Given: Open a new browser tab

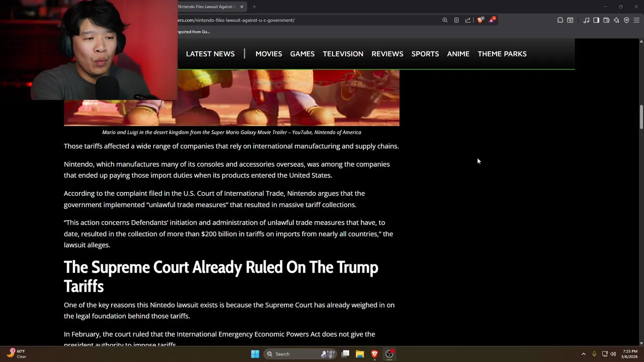Looking at the screenshot, I should point(254,7).
